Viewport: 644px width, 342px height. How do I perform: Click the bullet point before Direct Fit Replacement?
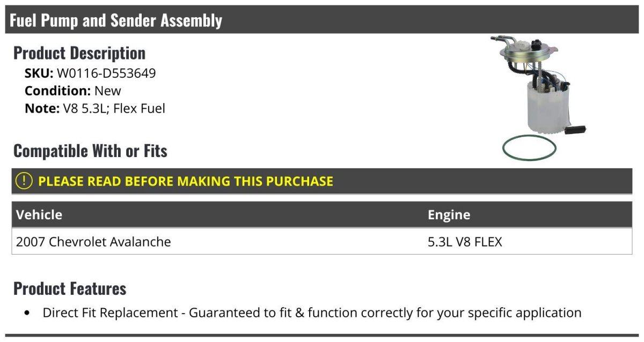coord(27,313)
